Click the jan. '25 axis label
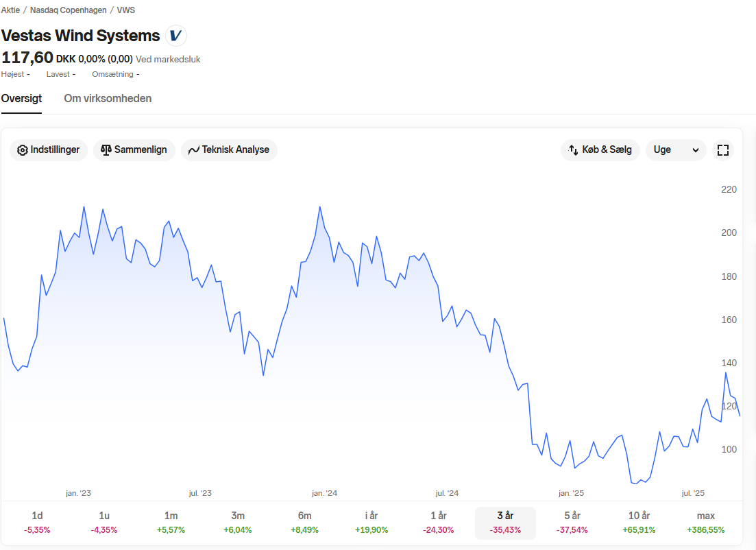Image resolution: width=756 pixels, height=550 pixels. (x=571, y=493)
